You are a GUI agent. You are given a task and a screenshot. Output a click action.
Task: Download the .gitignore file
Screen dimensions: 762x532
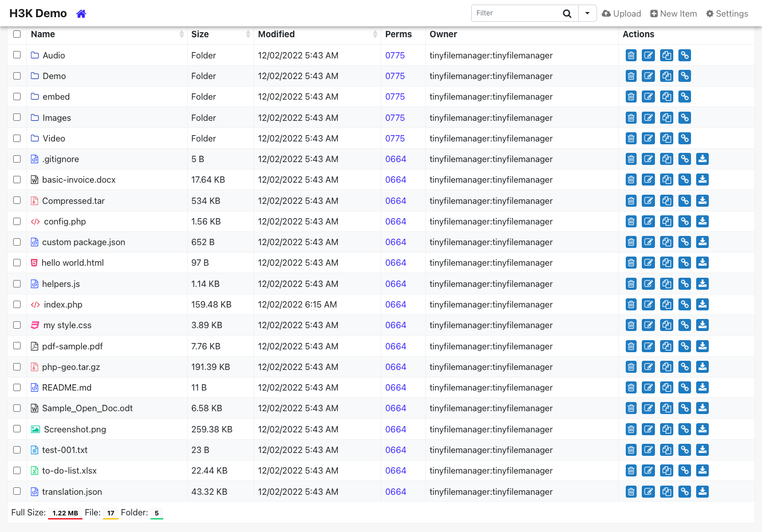tap(702, 159)
